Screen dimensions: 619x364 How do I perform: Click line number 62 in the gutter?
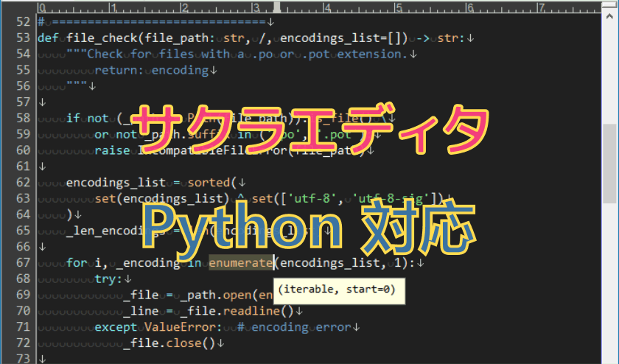tap(24, 183)
